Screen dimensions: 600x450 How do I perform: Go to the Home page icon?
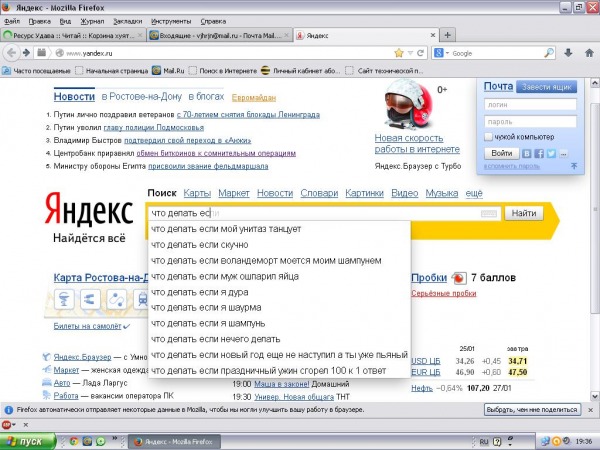589,53
